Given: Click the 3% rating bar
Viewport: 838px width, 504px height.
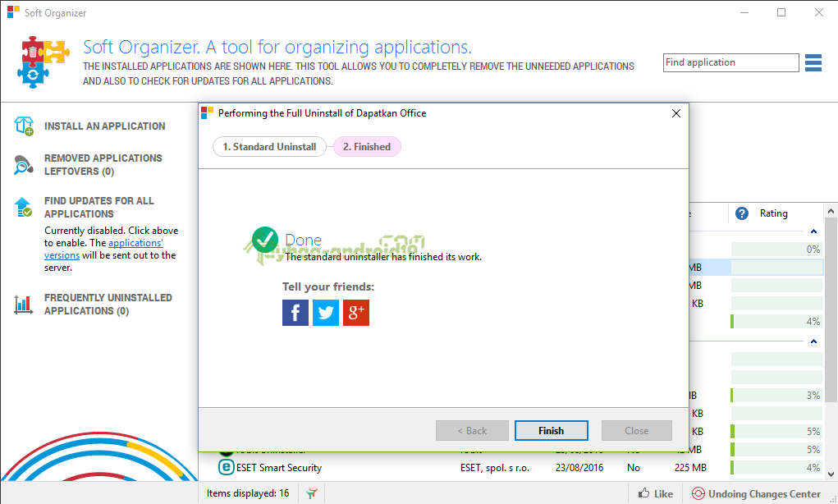Looking at the screenshot, I should [776, 396].
